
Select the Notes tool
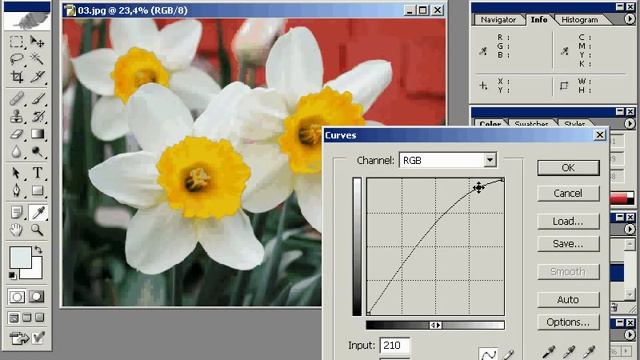16,212
